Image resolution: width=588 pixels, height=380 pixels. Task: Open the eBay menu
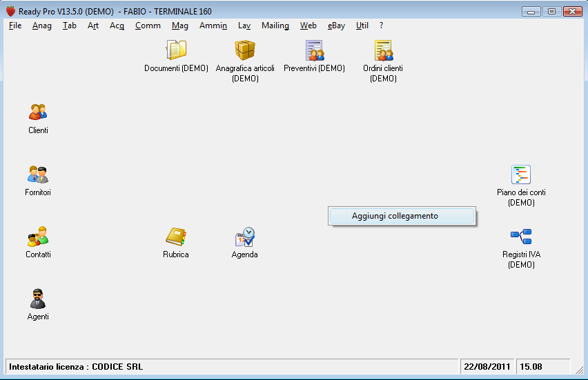pos(336,26)
